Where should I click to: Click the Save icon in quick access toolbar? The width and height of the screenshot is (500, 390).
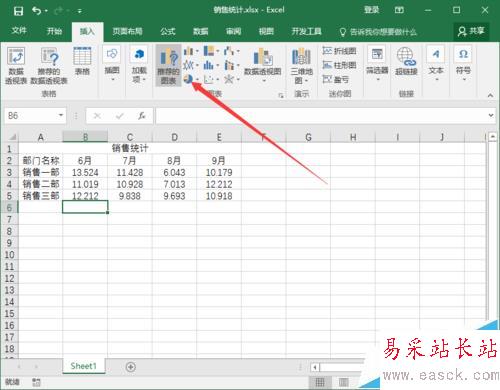point(18,11)
